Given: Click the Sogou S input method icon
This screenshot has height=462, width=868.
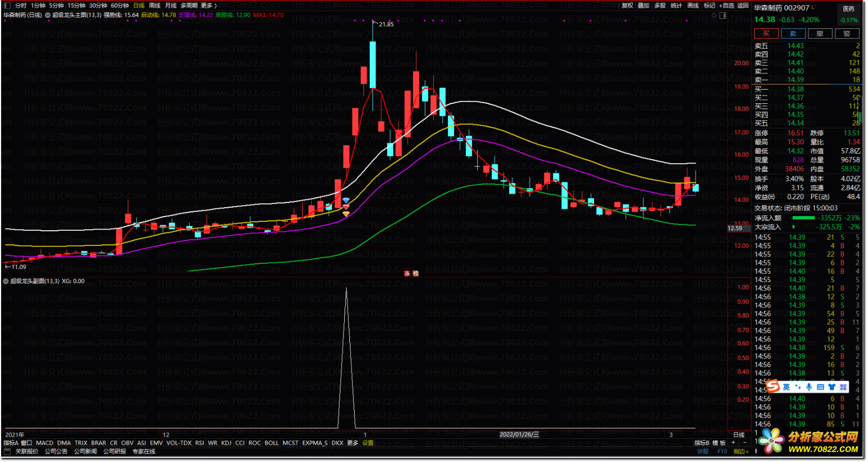Looking at the screenshot, I should point(773,386).
